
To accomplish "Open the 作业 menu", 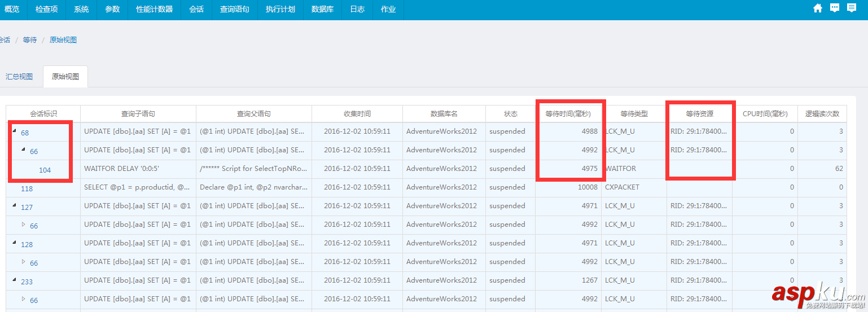I will point(388,9).
